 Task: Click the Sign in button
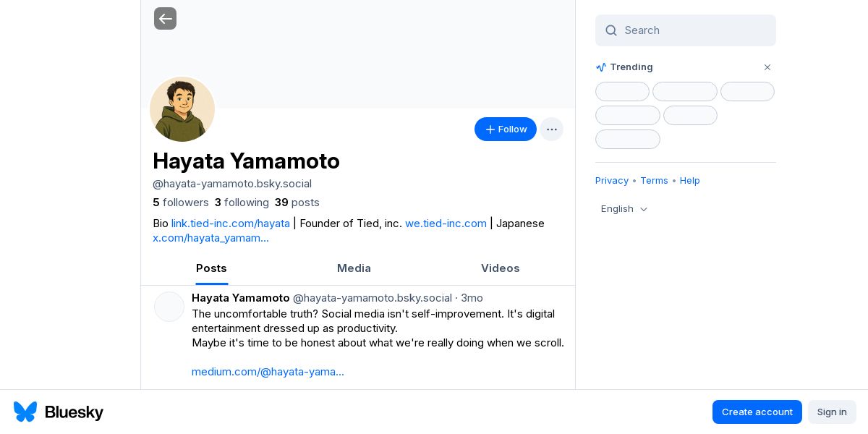point(832,412)
